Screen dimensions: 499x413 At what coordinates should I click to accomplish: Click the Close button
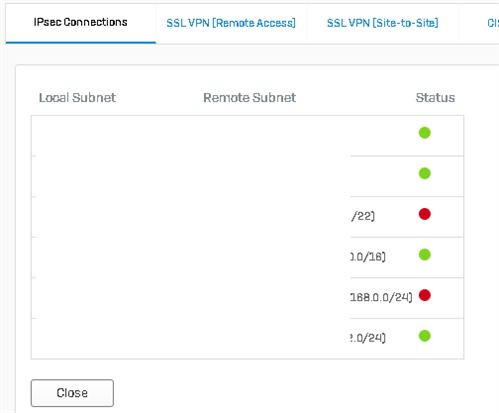click(72, 393)
